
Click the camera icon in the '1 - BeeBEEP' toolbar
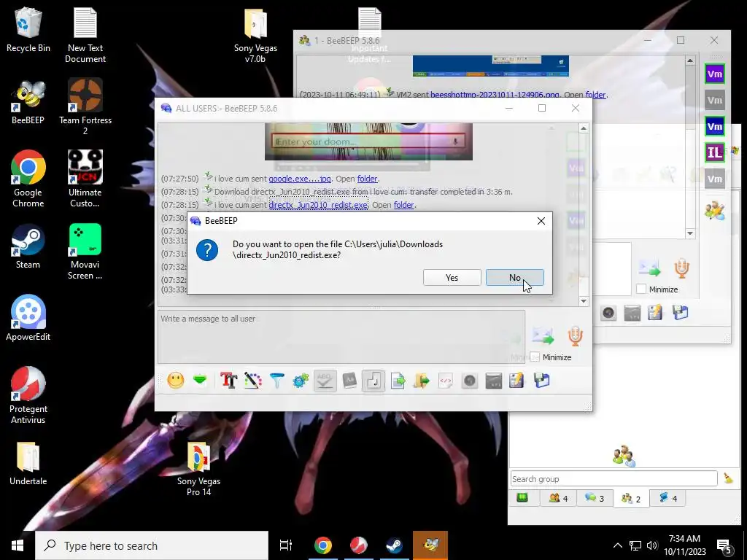pyautogui.click(x=608, y=313)
